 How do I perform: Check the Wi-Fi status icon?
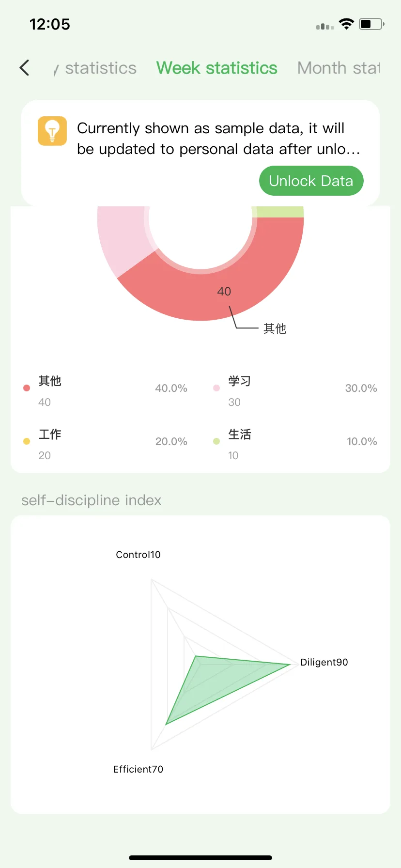click(x=346, y=24)
